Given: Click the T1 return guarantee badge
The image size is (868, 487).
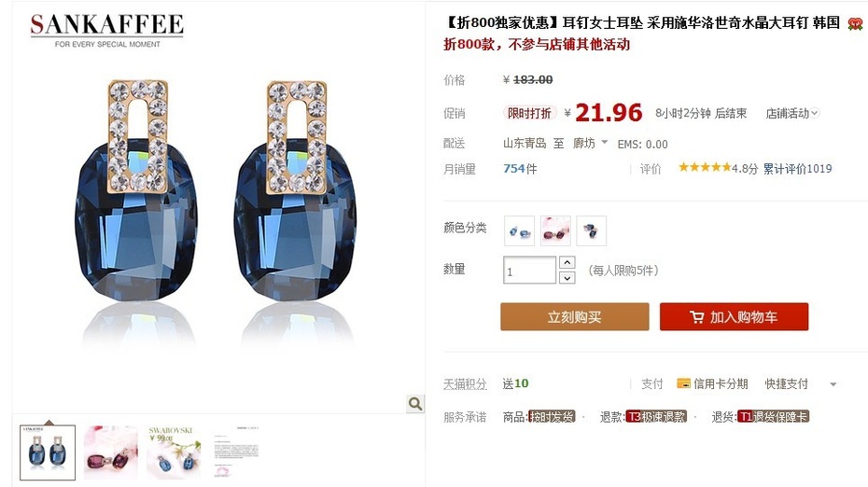Looking at the screenshot, I should pyautogui.click(x=774, y=417).
